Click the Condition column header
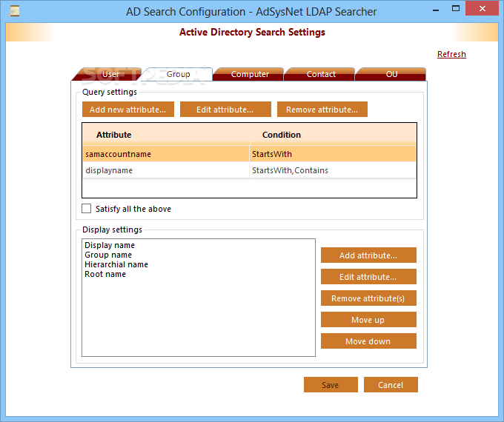The height and width of the screenshot is (422, 504). 333,135
